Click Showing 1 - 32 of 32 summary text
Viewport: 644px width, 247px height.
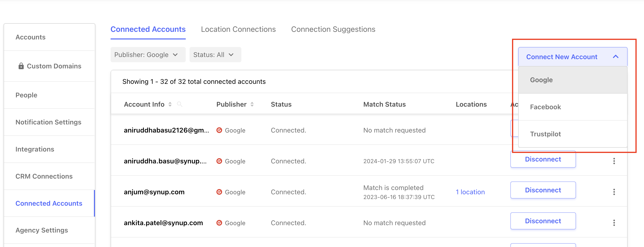click(x=194, y=81)
